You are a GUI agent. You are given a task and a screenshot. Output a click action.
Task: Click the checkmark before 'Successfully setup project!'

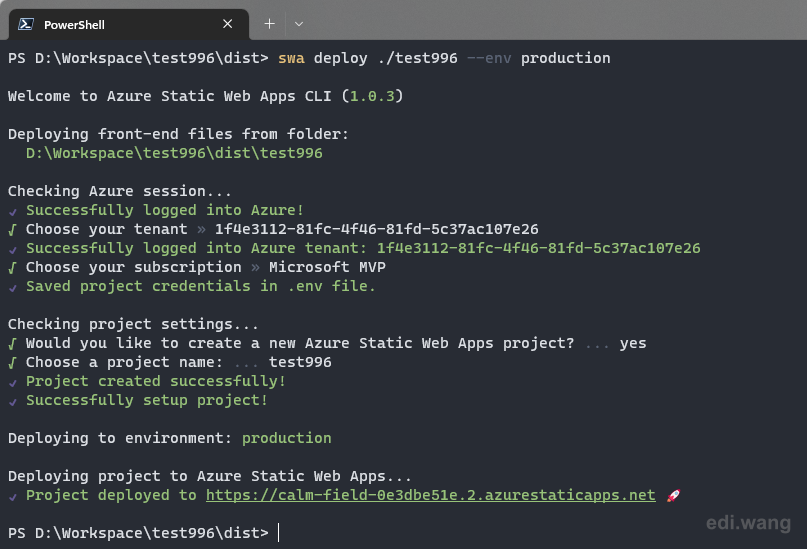pyautogui.click(x=13, y=401)
